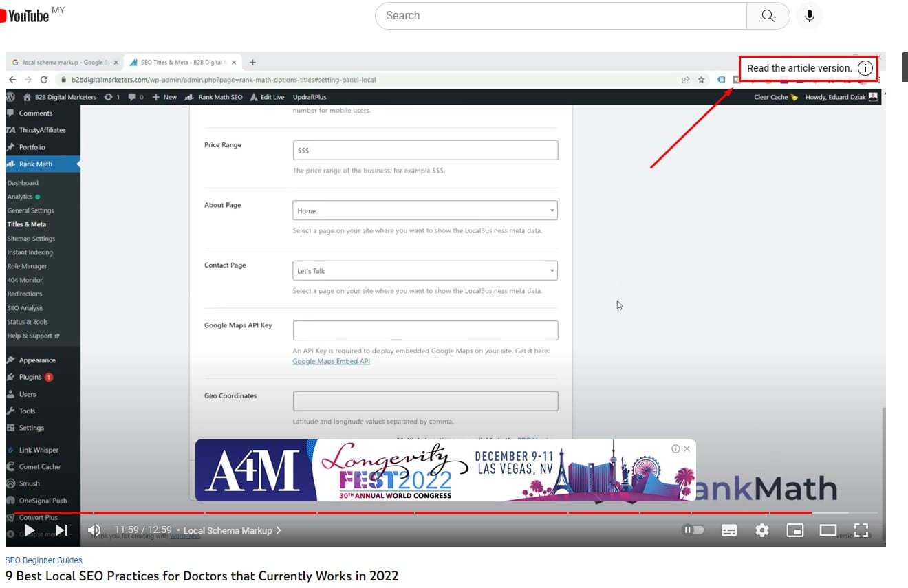Image resolution: width=908 pixels, height=588 pixels.
Task: Click 'Read the article version.' card
Action: pyautogui.click(x=799, y=68)
